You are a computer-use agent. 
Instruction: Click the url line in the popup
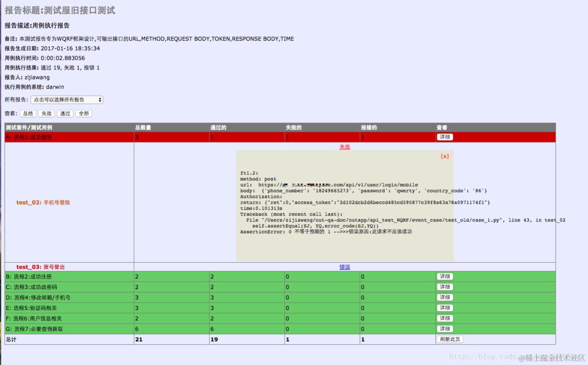coord(329,185)
